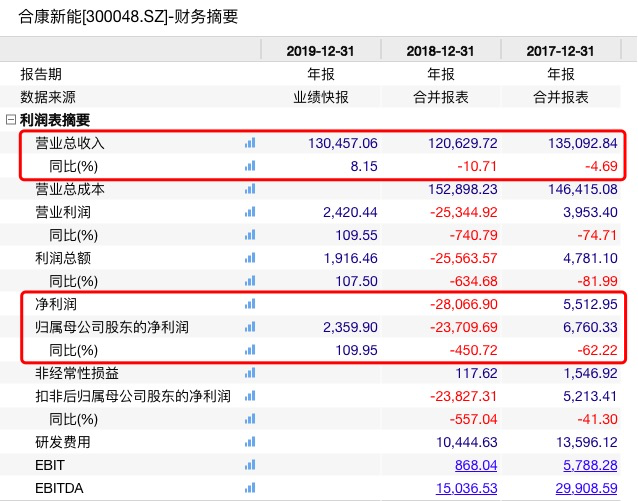Open chart icon for 归属母公司净利润 同比(%) row
Image resolution: width=638 pixels, height=501 pixels.
(250, 350)
